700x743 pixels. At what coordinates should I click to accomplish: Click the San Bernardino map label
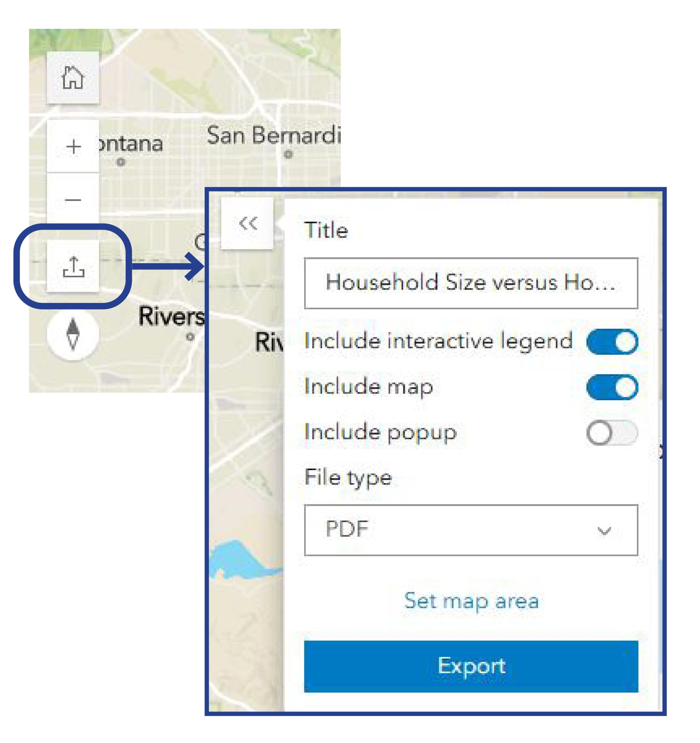273,135
